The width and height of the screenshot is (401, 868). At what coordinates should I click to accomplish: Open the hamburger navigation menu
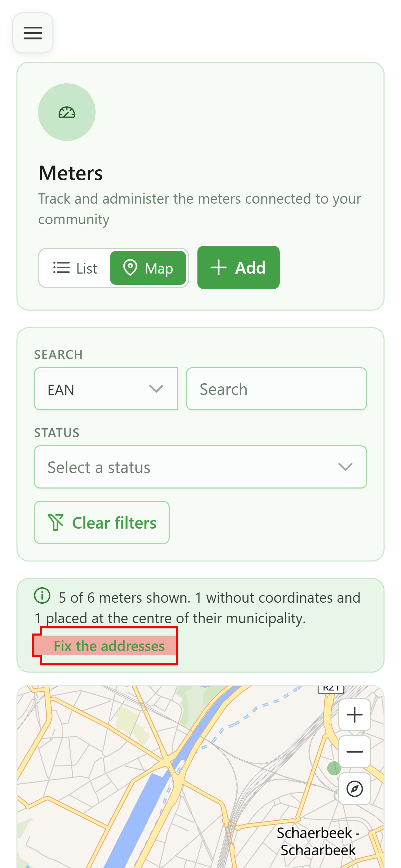click(x=33, y=33)
